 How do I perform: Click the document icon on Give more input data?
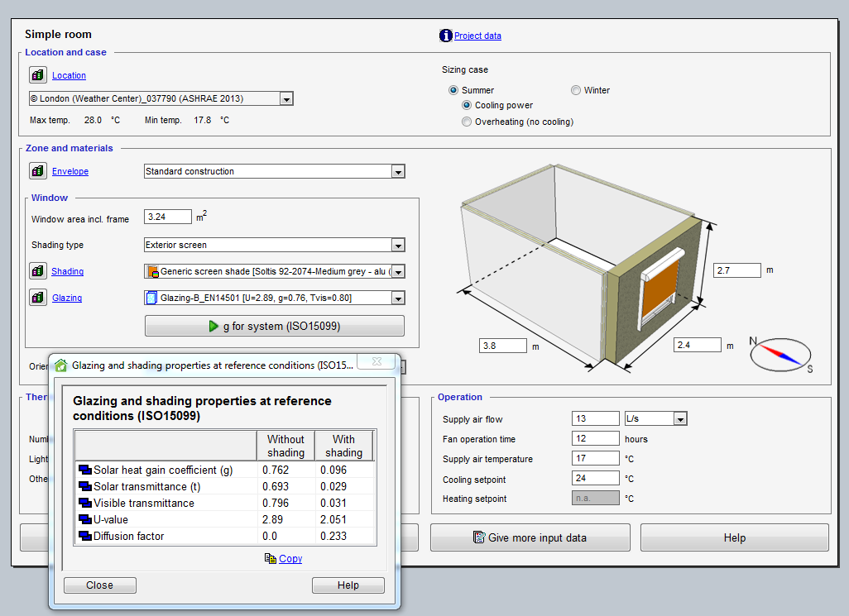click(x=478, y=537)
